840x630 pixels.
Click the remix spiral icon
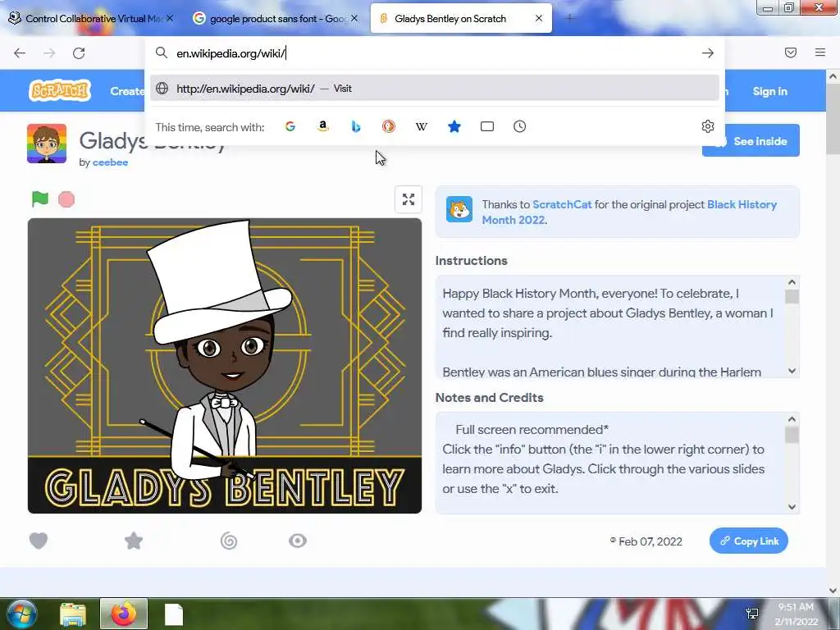(x=229, y=541)
